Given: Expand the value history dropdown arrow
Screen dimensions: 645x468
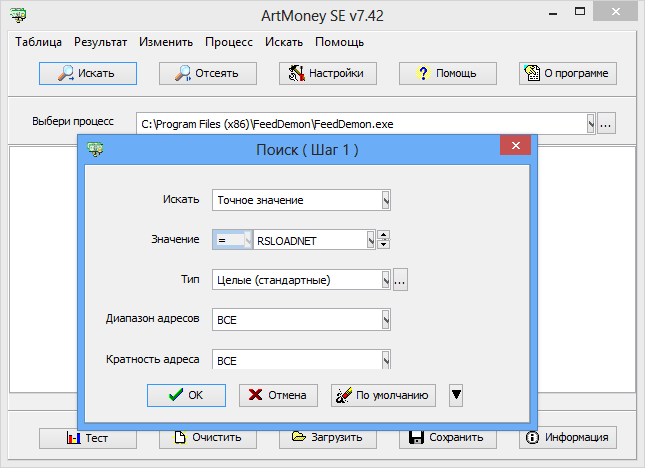Looking at the screenshot, I should point(371,240).
